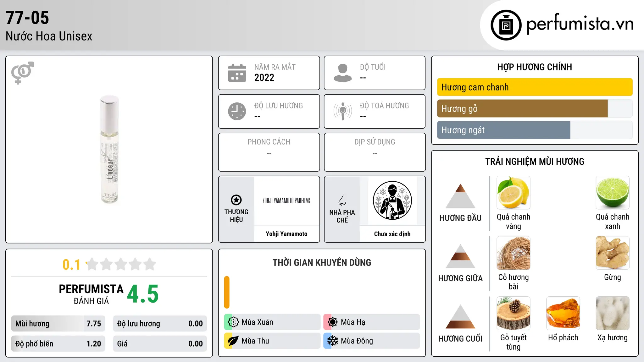Click the 77-05 perfume title
The height and width of the screenshot is (362, 644).
coord(27,18)
